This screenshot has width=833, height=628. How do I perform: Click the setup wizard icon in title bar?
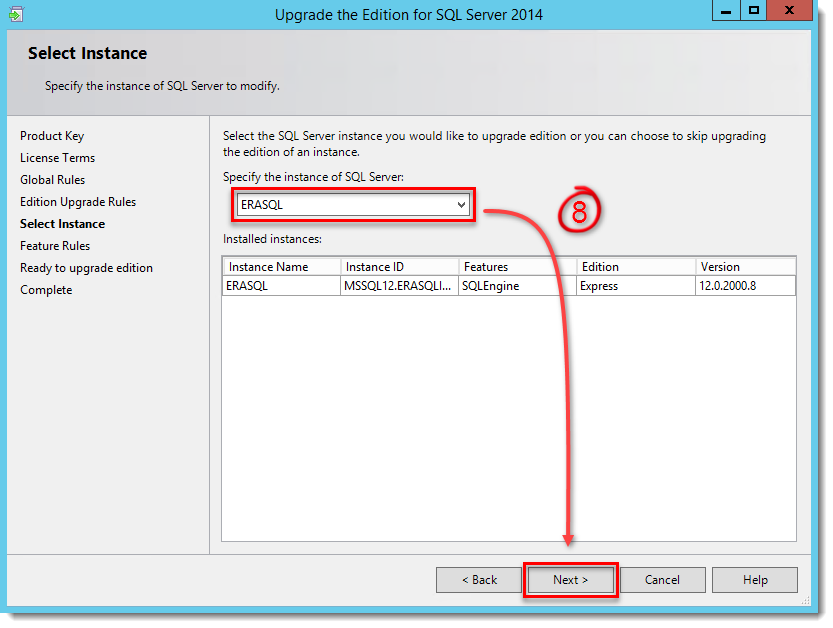(x=16, y=14)
